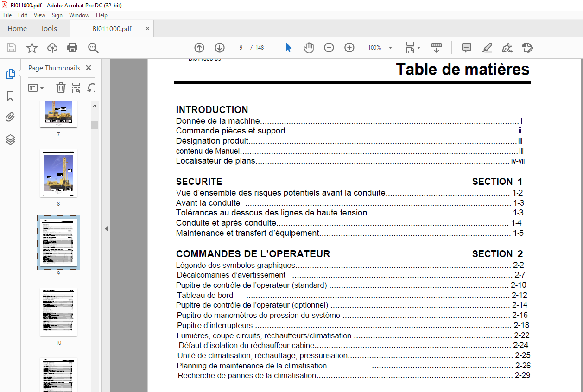This screenshot has width=583, height=392.
Task: Select the page 9 thumbnail
Action: tap(58, 242)
